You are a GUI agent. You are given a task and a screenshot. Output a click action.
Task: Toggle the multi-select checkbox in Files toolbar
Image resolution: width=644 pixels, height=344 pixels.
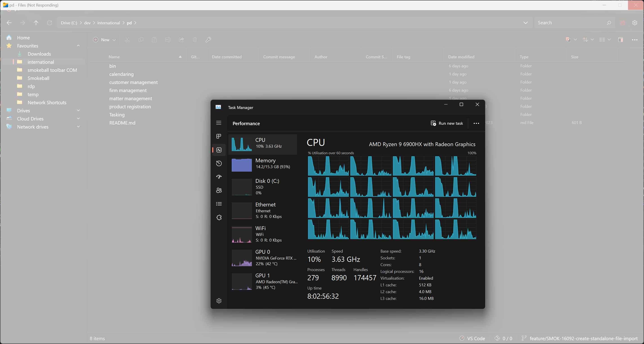point(568,40)
